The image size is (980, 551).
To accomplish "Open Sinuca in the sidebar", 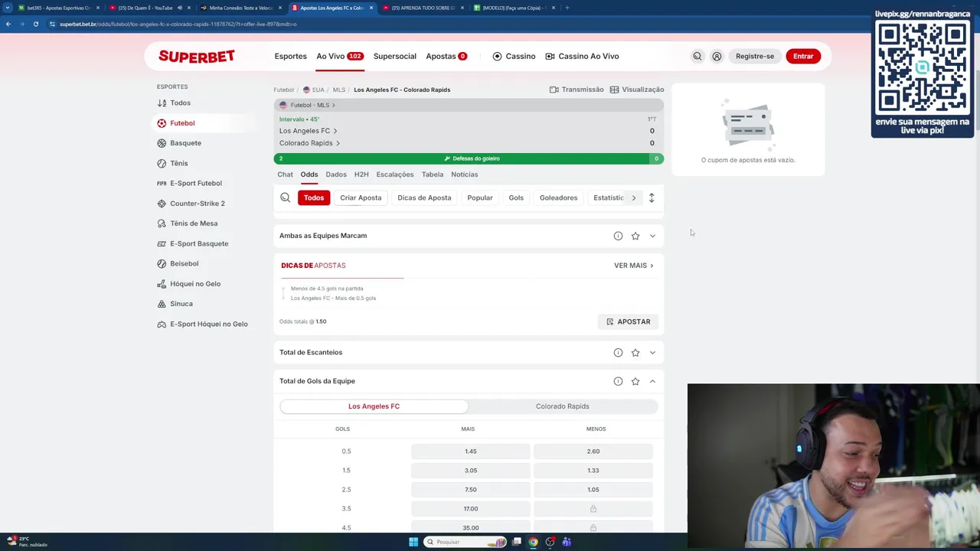I will click(175, 304).
